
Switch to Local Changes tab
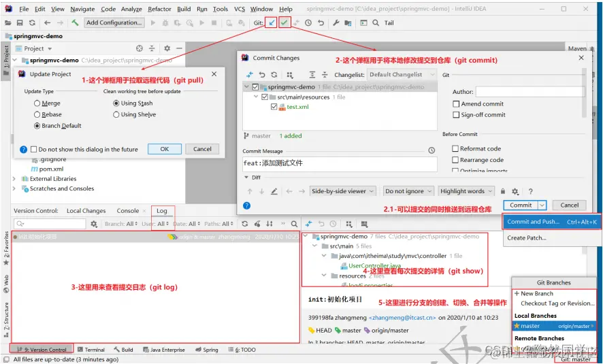[x=86, y=211]
